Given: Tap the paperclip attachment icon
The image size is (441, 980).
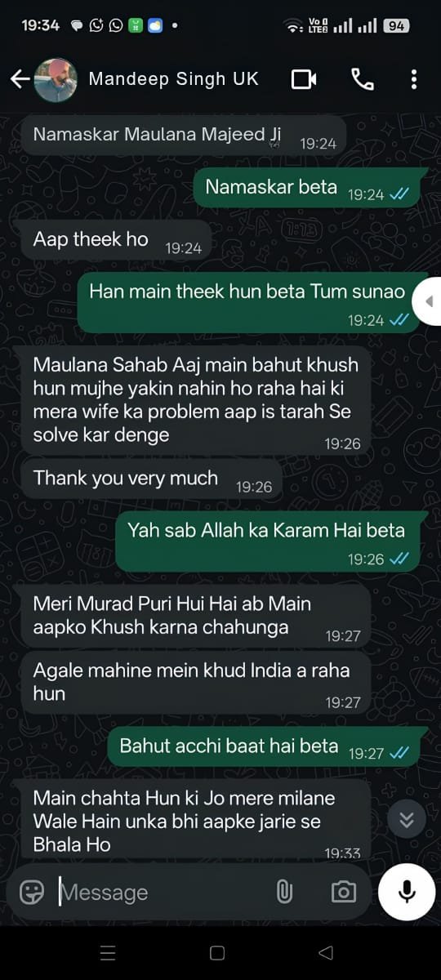Looking at the screenshot, I should (284, 892).
